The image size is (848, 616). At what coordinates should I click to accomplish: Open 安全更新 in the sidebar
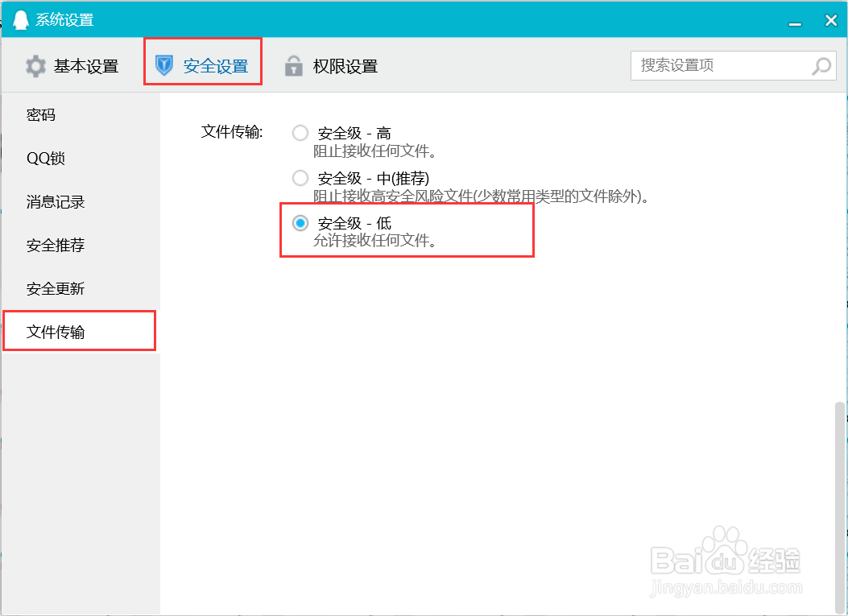(x=81, y=288)
